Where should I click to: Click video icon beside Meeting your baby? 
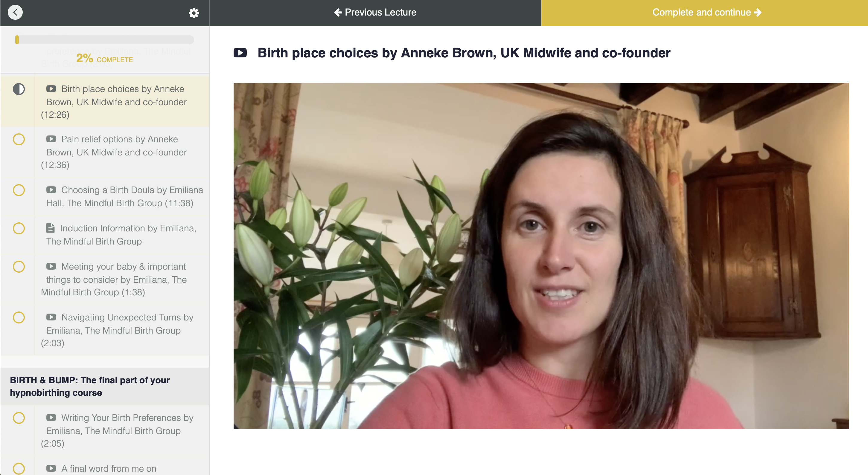click(51, 266)
